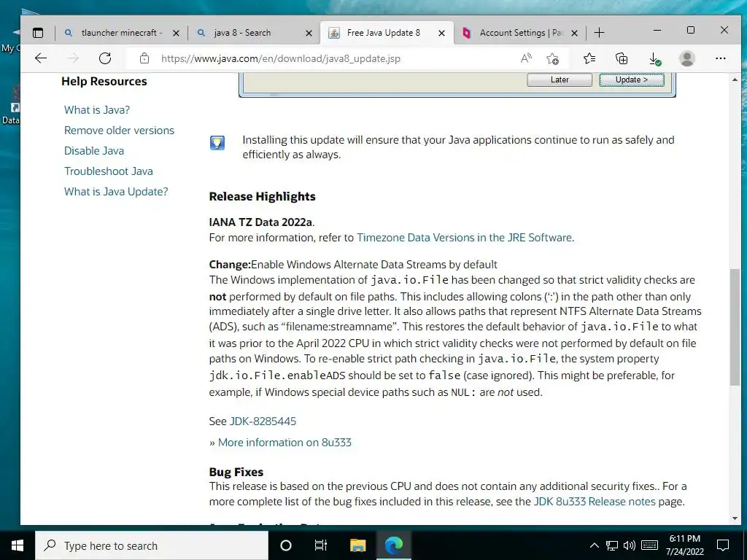The width and height of the screenshot is (747, 560).
Task: Click the Help Resources heading
Action: click(104, 82)
